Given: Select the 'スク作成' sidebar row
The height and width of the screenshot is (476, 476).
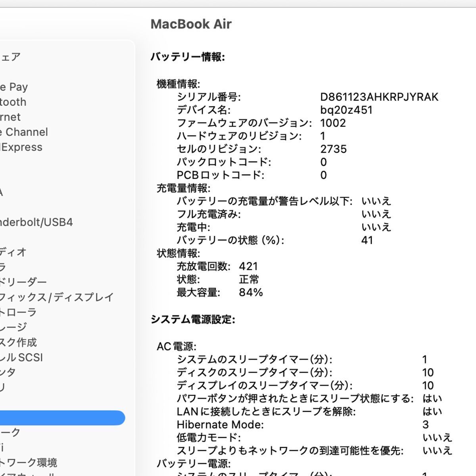Looking at the screenshot, I should tap(18, 342).
